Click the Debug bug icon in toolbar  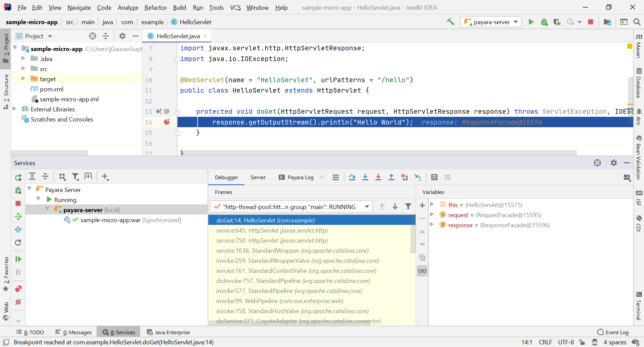tap(544, 22)
